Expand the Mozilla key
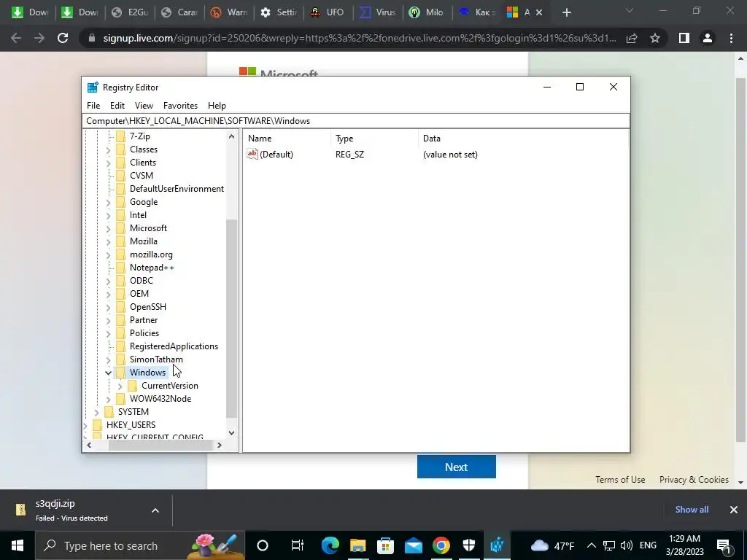The image size is (747, 560). coord(108,242)
